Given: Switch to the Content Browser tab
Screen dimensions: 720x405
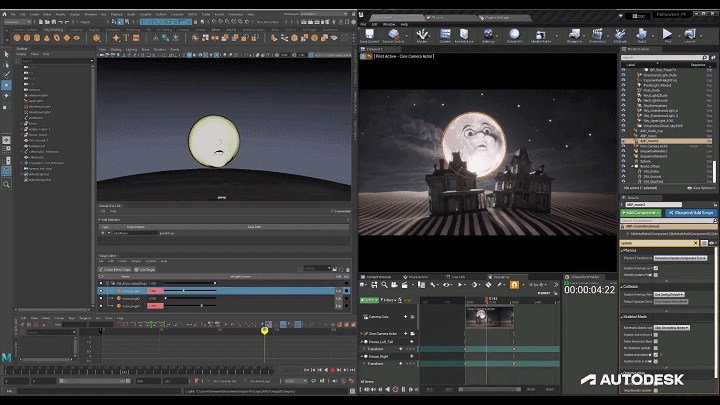Looking at the screenshot, I should (x=377, y=277).
